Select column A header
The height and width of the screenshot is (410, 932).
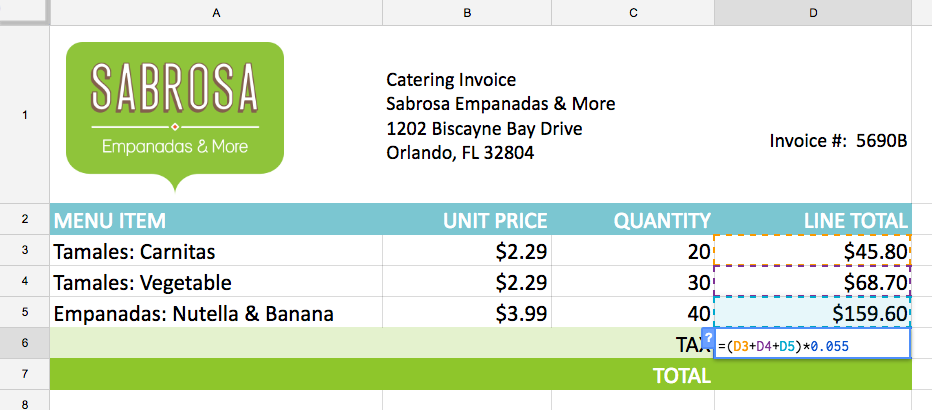tap(216, 13)
